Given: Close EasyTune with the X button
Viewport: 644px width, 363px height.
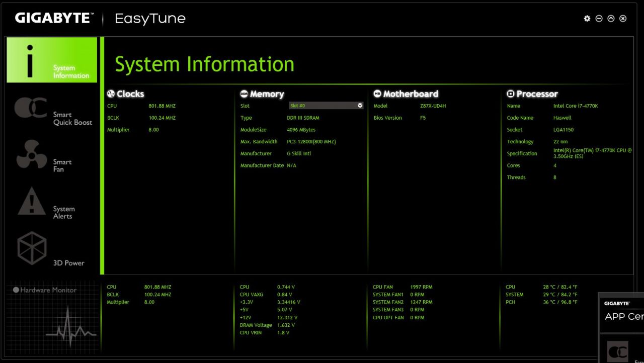Looking at the screenshot, I should click(x=623, y=19).
